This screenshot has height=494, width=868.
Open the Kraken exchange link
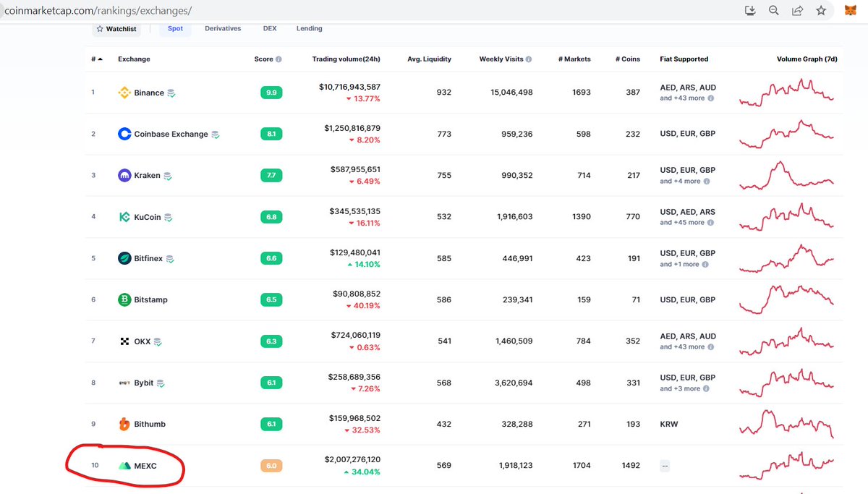[147, 176]
